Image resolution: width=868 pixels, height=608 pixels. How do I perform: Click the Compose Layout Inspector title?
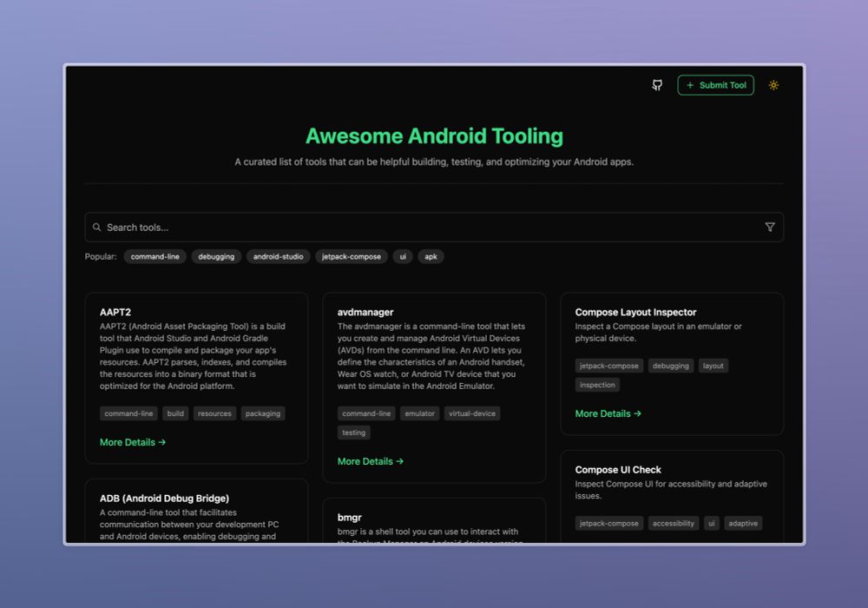pos(635,313)
